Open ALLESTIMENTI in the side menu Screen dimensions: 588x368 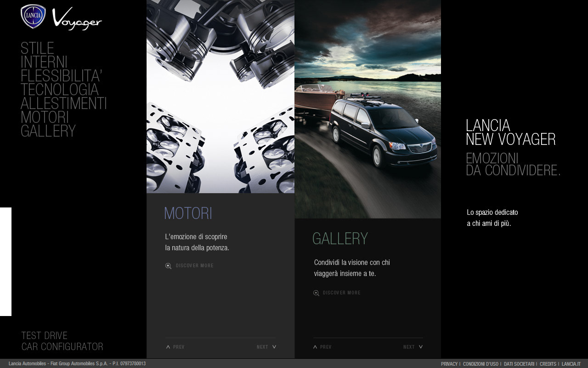[64, 103]
